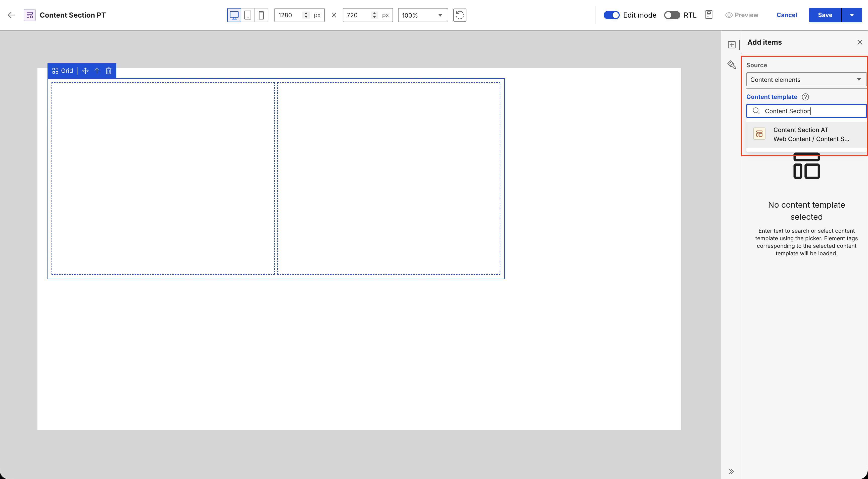This screenshot has height=479, width=868.
Task: Open the paint styling panel icon
Action: pyautogui.click(x=732, y=65)
